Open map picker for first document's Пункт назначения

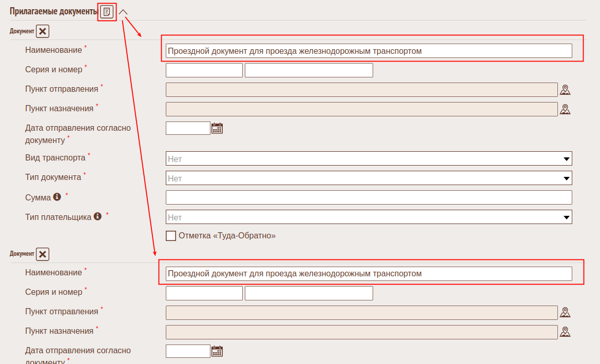click(x=565, y=109)
